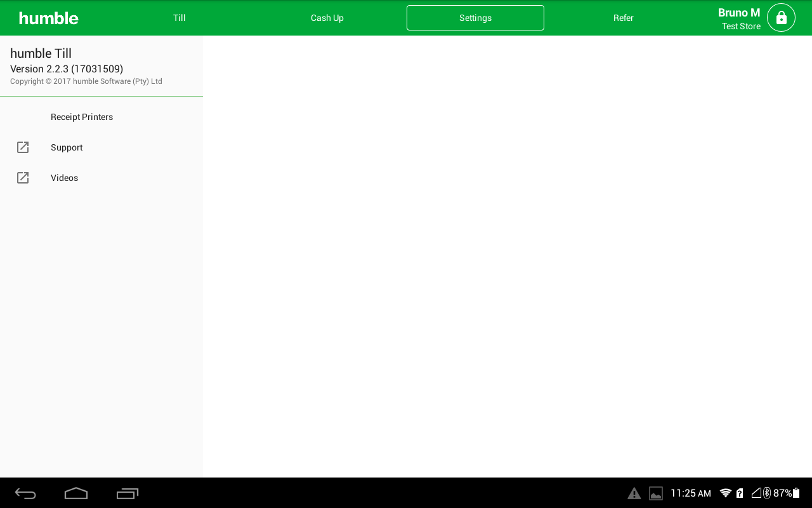Click the humble logo
The image size is (812, 508).
pyautogui.click(x=49, y=18)
